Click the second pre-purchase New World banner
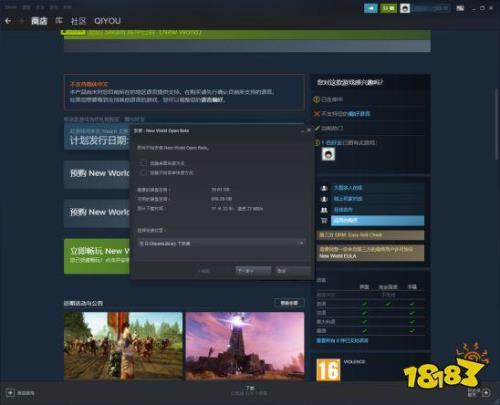500x405 pixels. [x=97, y=213]
